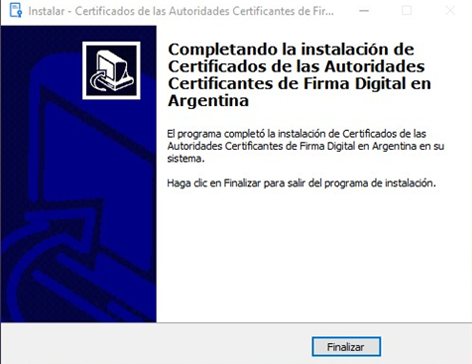Click the "Certificantes de Firma Digital en" heading line
The width and height of the screenshot is (472, 364).
click(299, 83)
